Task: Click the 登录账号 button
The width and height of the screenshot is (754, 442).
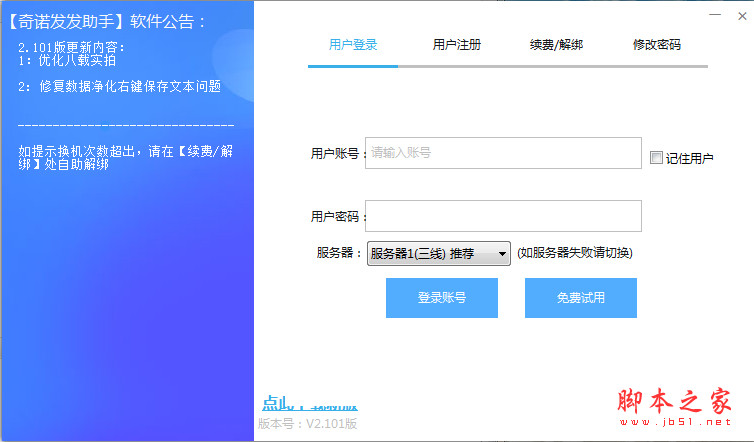Action: click(441, 298)
